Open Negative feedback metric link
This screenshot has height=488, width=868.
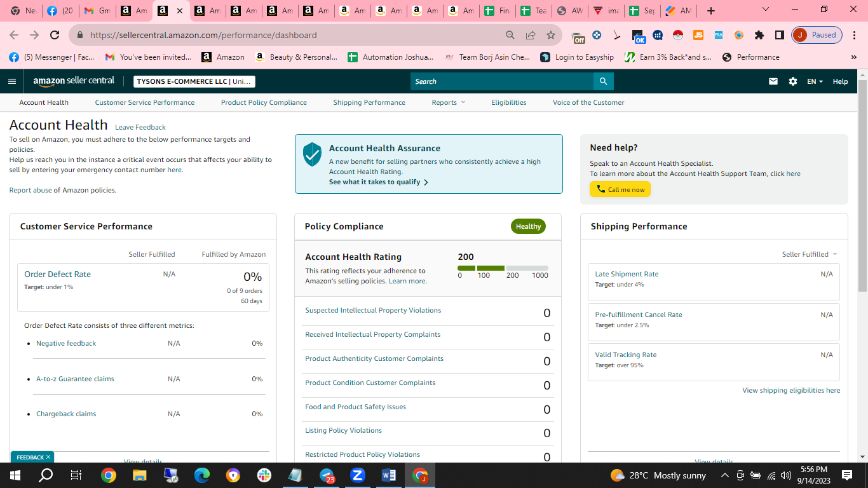coord(66,343)
